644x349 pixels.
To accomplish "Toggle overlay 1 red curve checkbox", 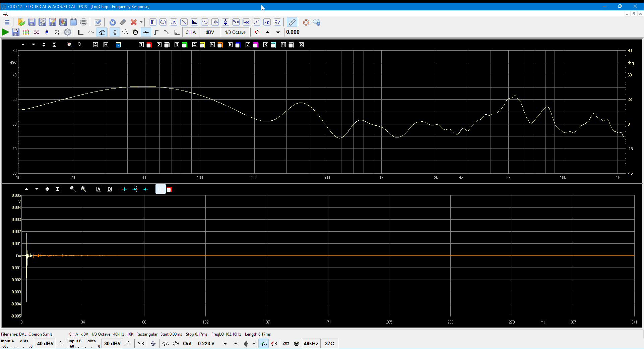I will tap(149, 45).
